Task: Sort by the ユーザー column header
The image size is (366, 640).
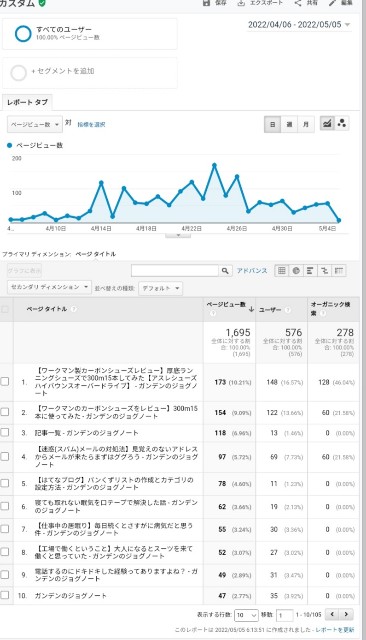Action: (x=270, y=310)
